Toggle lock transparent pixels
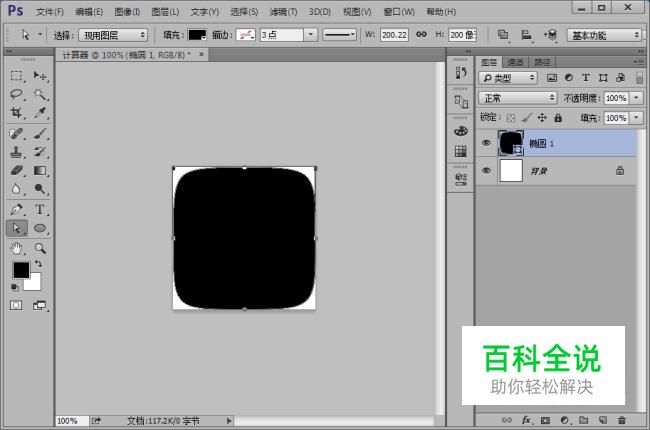The height and width of the screenshot is (430, 650). [x=511, y=118]
